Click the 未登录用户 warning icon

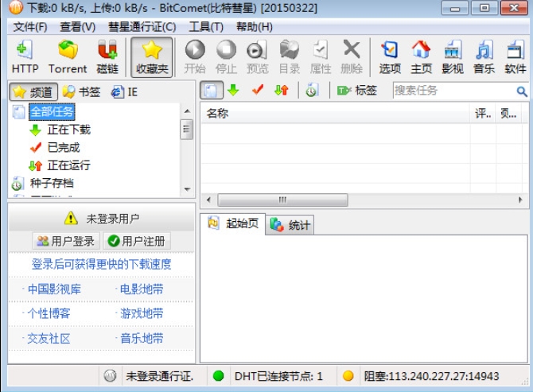point(71,218)
